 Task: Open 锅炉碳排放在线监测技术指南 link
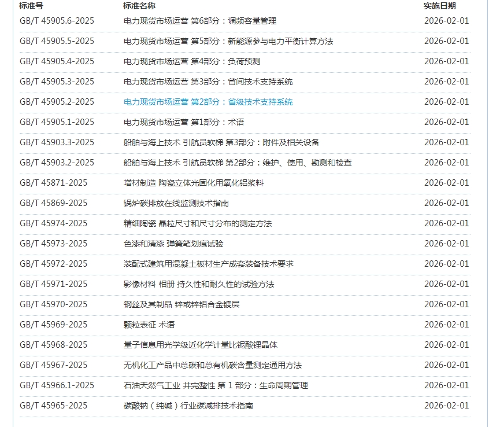pyautogui.click(x=176, y=203)
